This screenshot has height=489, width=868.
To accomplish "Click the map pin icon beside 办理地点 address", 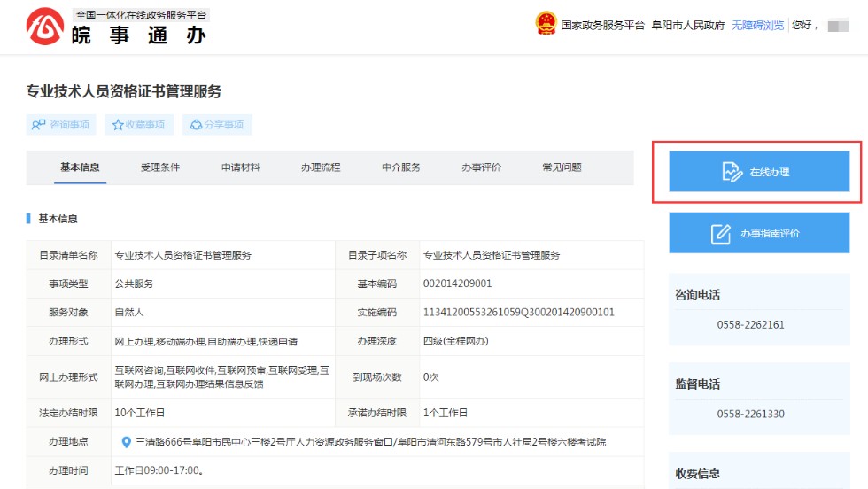I will (x=126, y=442).
